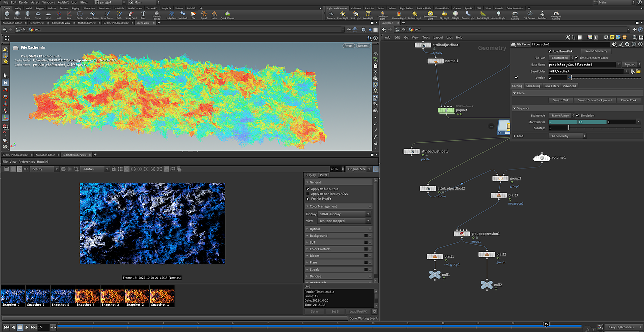Open the Redshift menu
Viewport: 644px width, 332px height.
(x=63, y=2)
